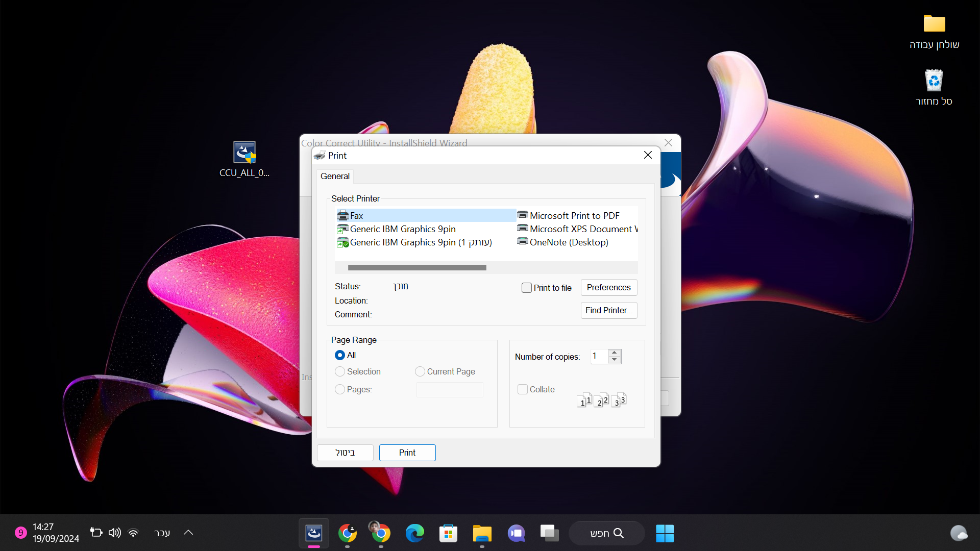Increase number of copies with up arrow
This screenshot has height=551, width=980.
point(615,353)
